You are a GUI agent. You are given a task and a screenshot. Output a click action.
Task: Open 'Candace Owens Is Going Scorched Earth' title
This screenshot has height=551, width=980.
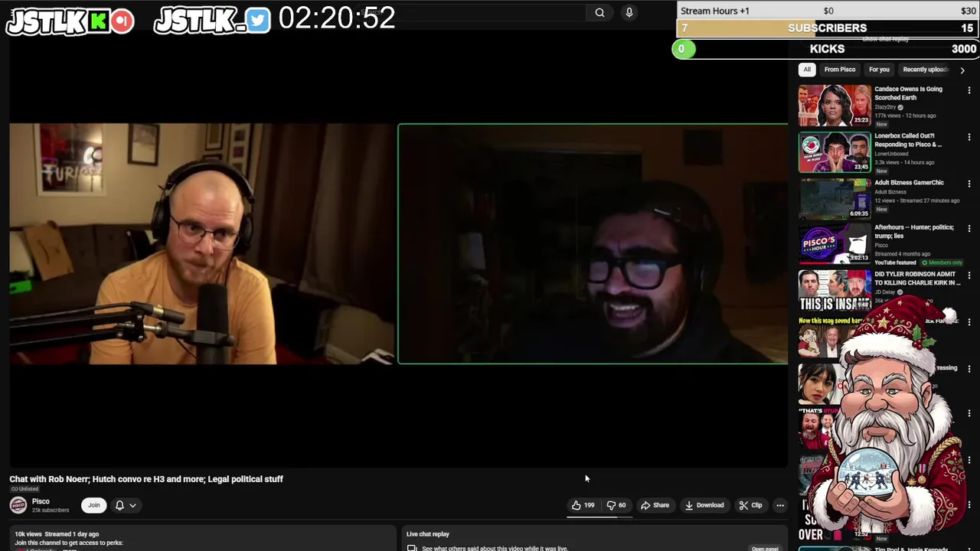pos(908,93)
